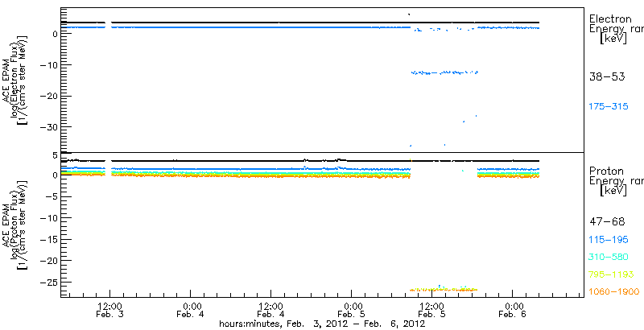Click the orange proton data cluster near -27
Viewport: 644px width, 330px height.
coord(444,289)
